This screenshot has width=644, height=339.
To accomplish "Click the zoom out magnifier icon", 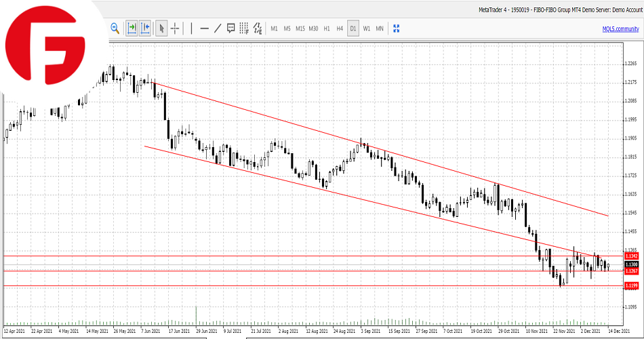I will (115, 28).
